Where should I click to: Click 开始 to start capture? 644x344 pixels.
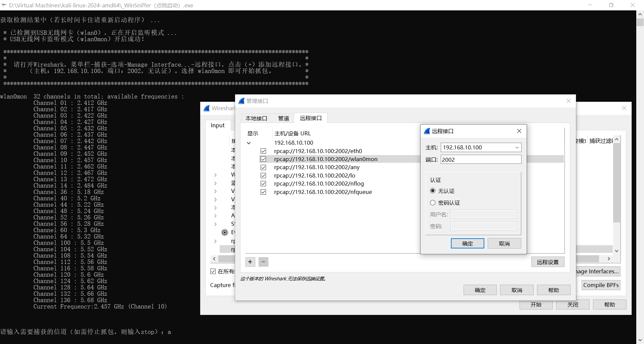[536, 304]
